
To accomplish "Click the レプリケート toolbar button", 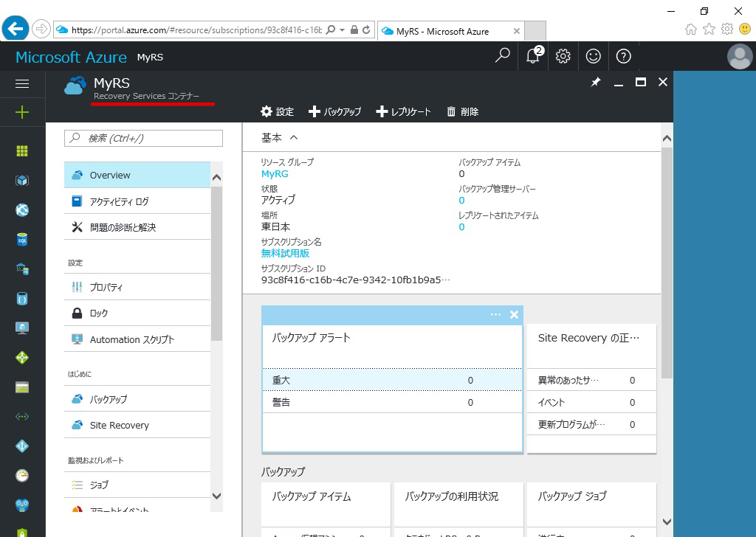I will click(404, 111).
